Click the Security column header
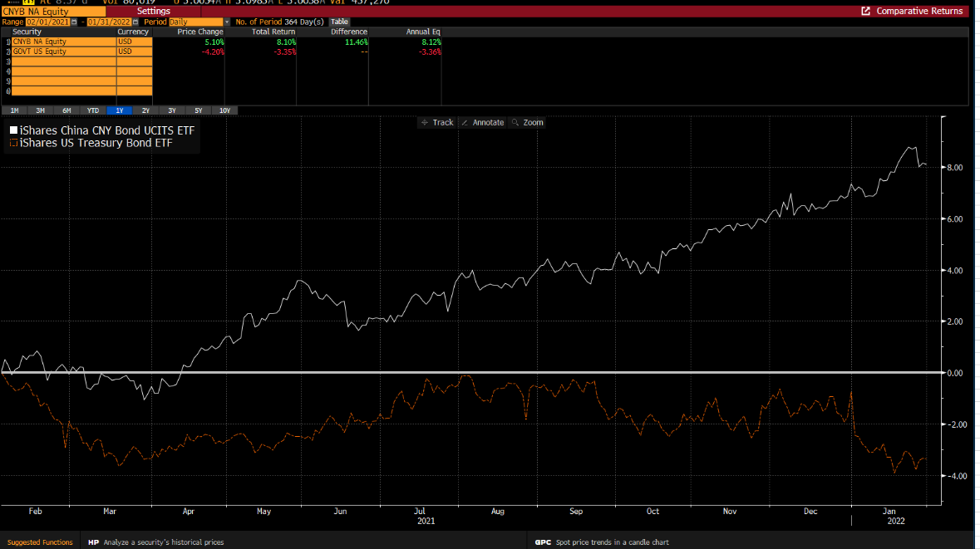 [27, 32]
